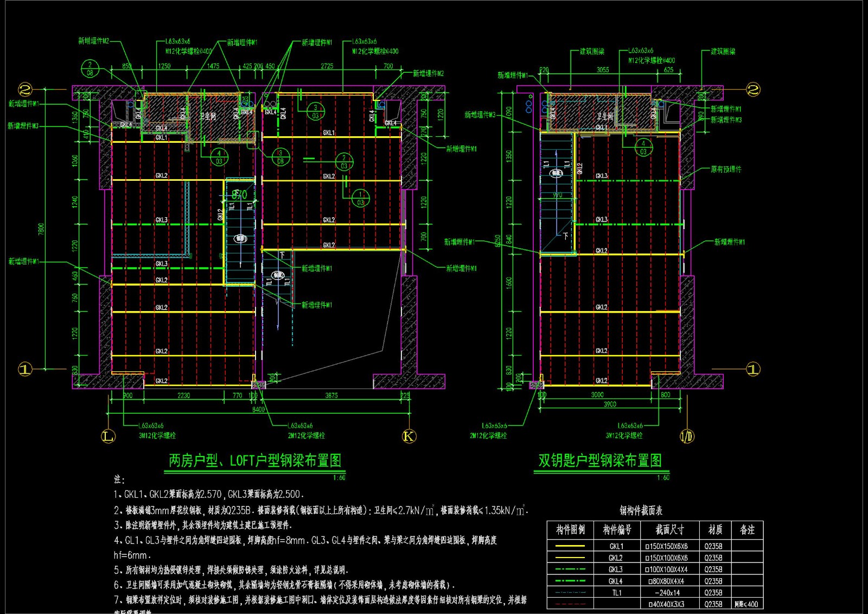This screenshot has width=868, height=614.
Task: Select the 1/D axis bubble
Action: click(x=687, y=436)
